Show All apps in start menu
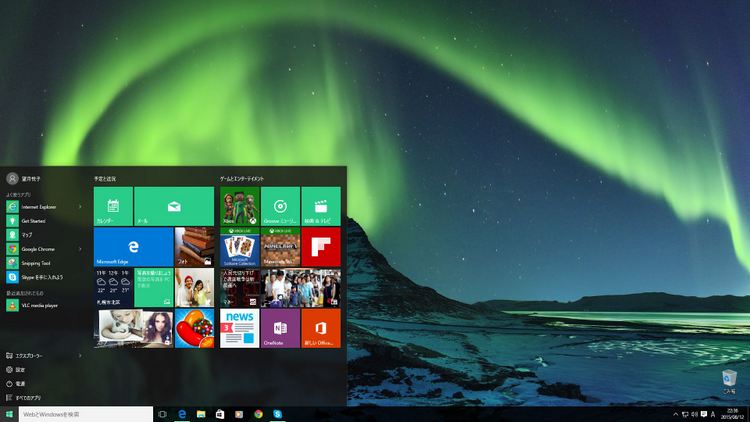Image resolution: width=750 pixels, height=422 pixels. [x=28, y=398]
